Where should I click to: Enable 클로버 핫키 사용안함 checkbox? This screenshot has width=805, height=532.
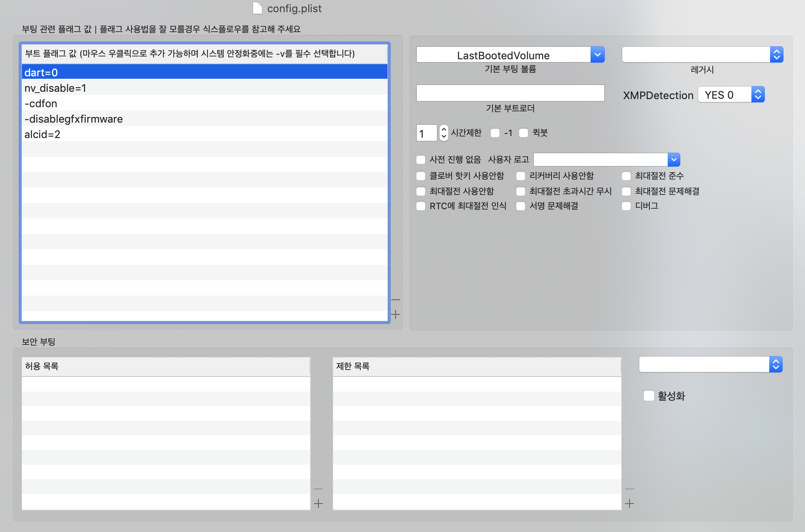pyautogui.click(x=421, y=176)
